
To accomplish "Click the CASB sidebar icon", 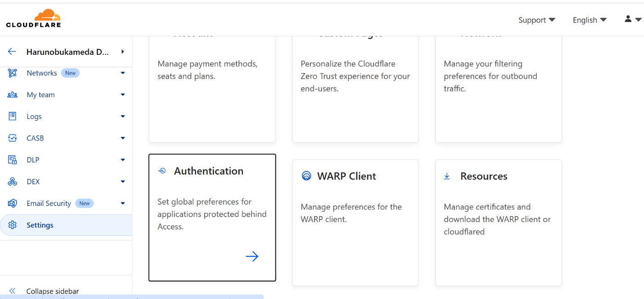I will [12, 138].
